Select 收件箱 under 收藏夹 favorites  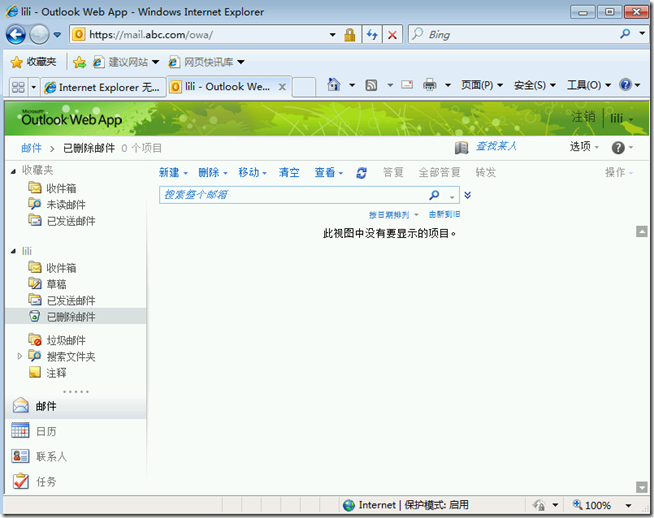52,188
